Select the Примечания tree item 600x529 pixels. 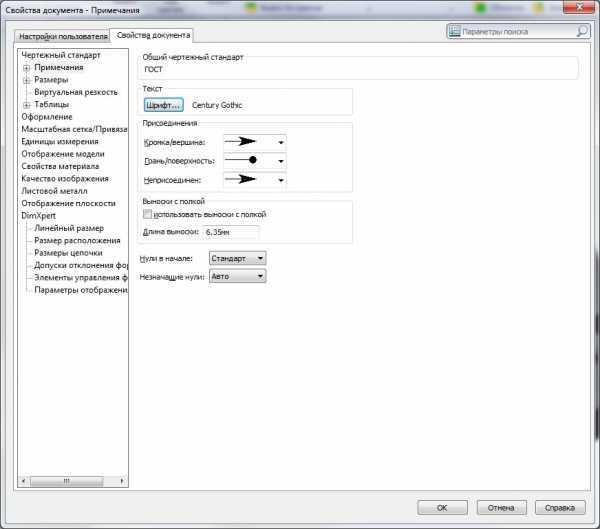click(59, 67)
